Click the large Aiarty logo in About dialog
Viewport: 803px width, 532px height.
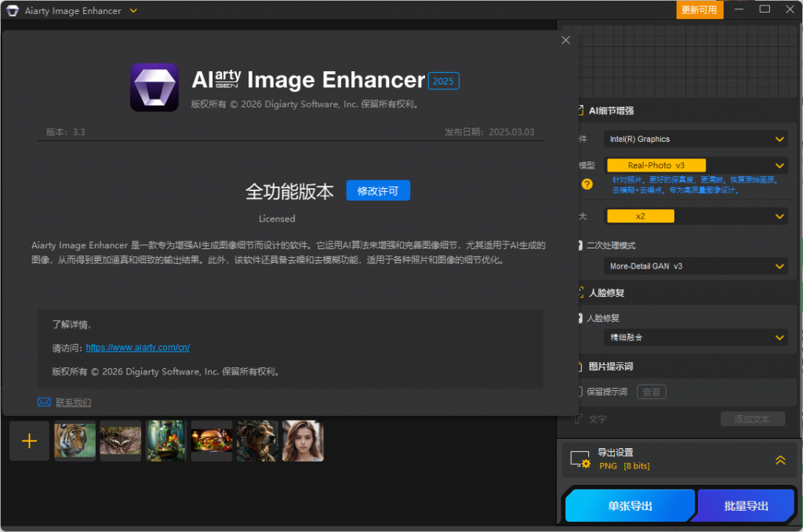tap(154, 87)
